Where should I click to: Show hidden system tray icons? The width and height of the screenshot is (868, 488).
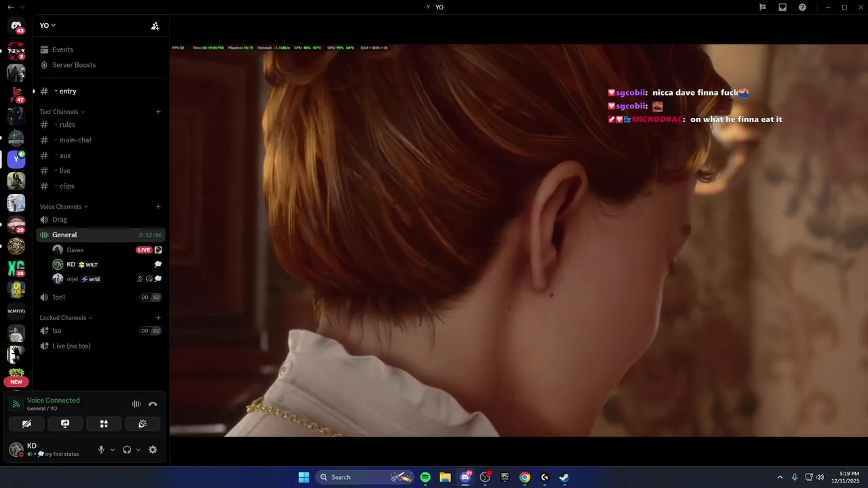point(780,477)
